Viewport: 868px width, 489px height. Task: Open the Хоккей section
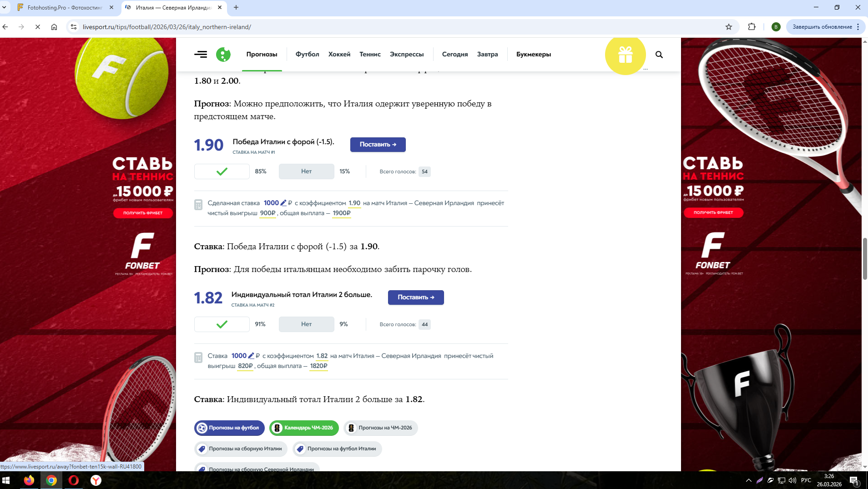(x=339, y=55)
